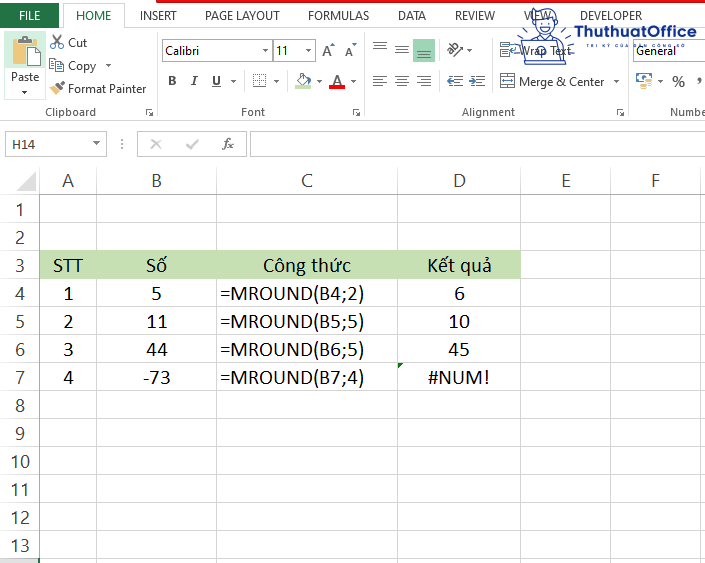Expand Paste options arrow

(25, 92)
